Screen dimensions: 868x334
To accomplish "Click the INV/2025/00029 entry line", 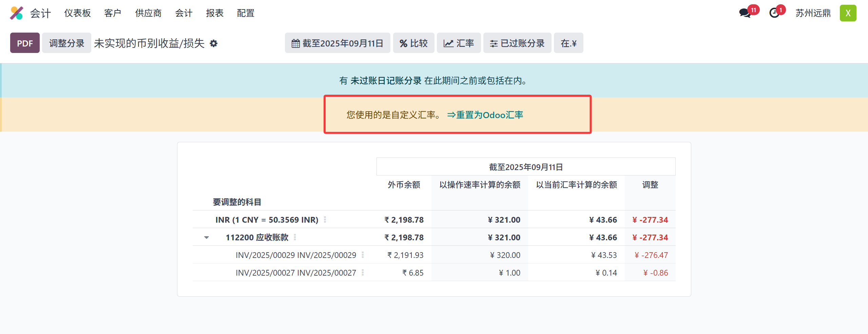I will click(296, 255).
